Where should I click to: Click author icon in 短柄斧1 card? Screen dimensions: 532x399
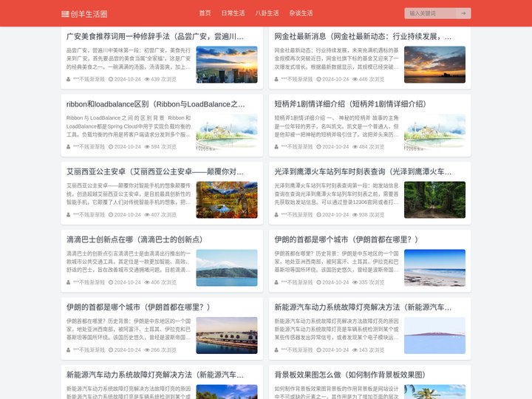coord(276,147)
